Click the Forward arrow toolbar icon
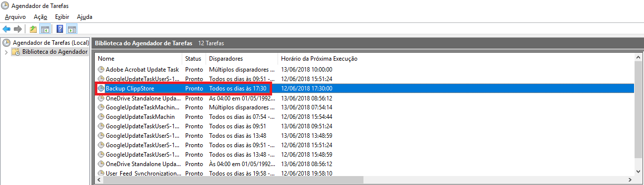644x185 pixels. 17,29
